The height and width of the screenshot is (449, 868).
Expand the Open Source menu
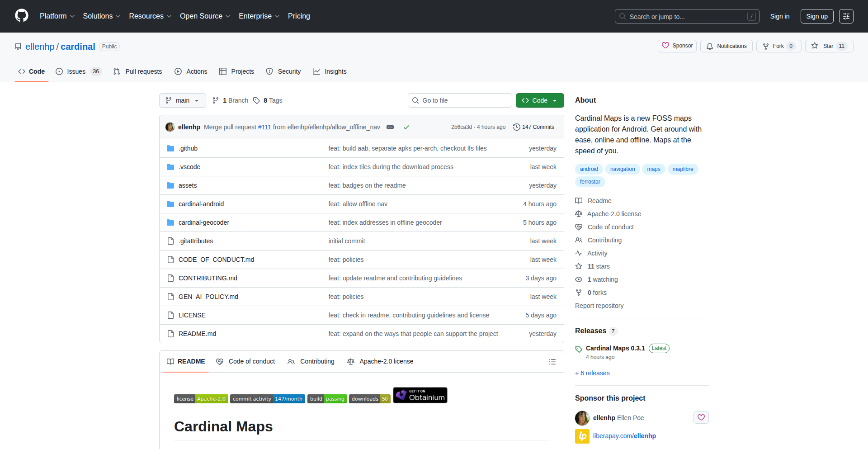(x=205, y=16)
